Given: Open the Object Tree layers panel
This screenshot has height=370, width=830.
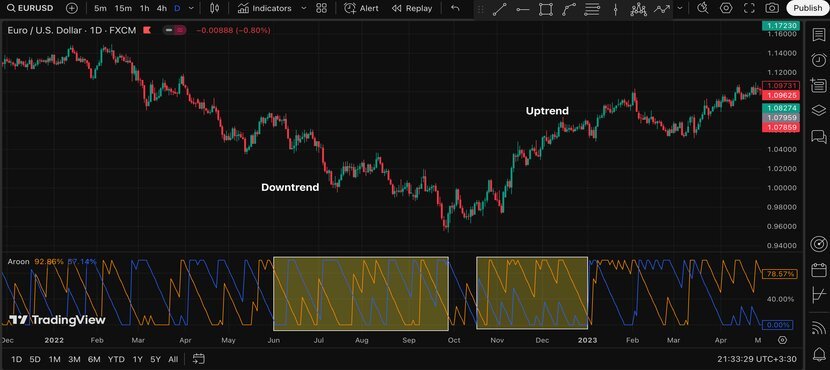Looking at the screenshot, I should tap(818, 110).
